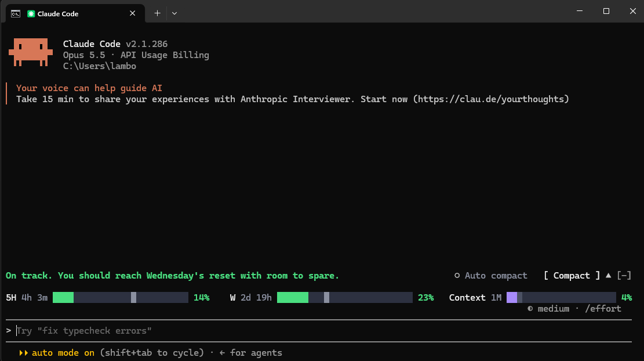The height and width of the screenshot is (361, 644).
Task: Click the /effort command text
Action: 603,309
